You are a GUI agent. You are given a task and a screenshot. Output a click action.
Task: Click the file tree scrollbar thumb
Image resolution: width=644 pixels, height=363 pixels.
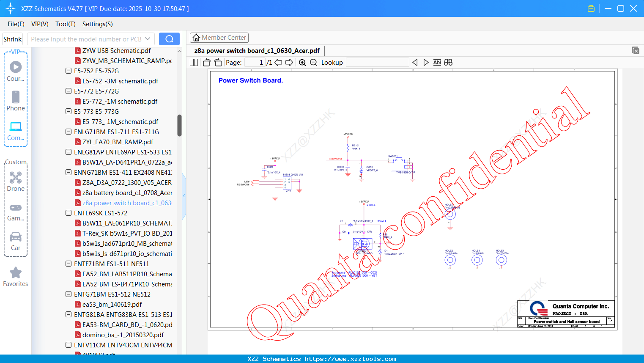pos(179,126)
